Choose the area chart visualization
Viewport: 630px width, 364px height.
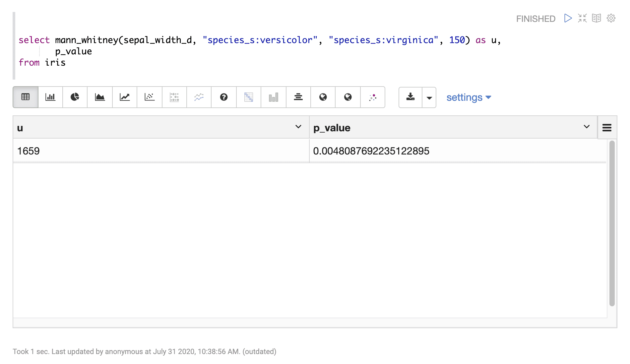tap(100, 97)
